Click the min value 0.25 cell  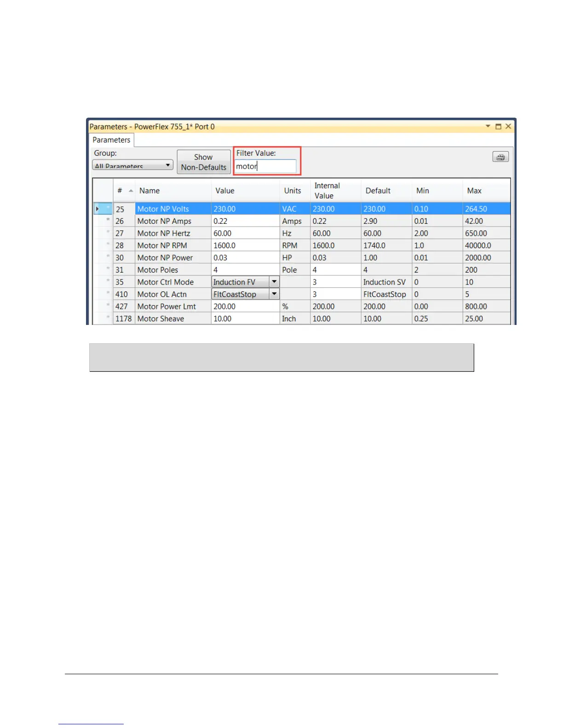click(x=437, y=318)
